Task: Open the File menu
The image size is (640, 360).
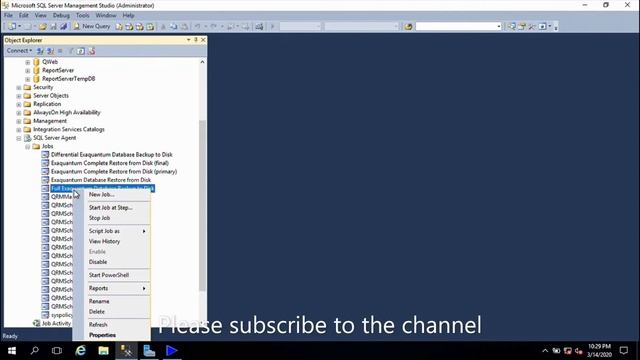Action: (x=8, y=15)
